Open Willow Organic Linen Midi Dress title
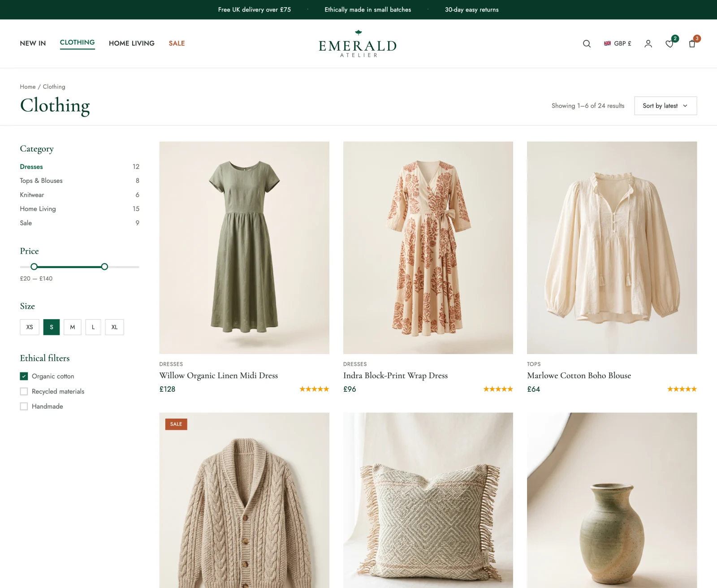The image size is (717, 588). tap(219, 376)
